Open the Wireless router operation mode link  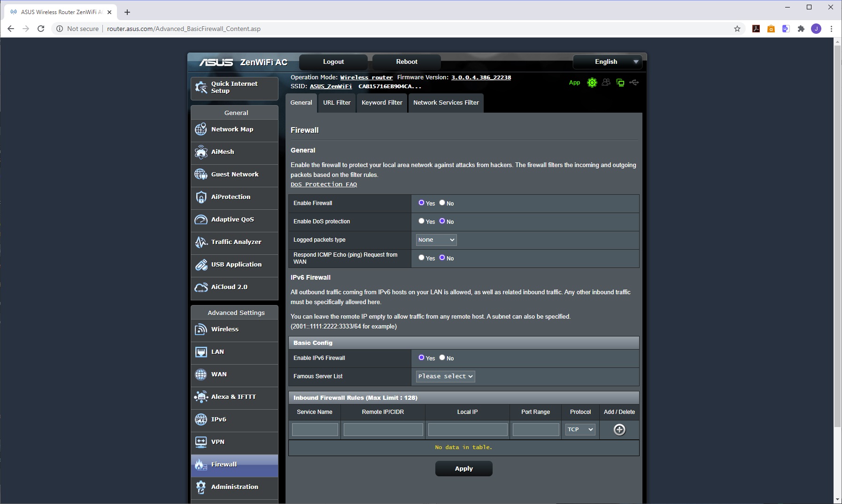[x=366, y=77]
